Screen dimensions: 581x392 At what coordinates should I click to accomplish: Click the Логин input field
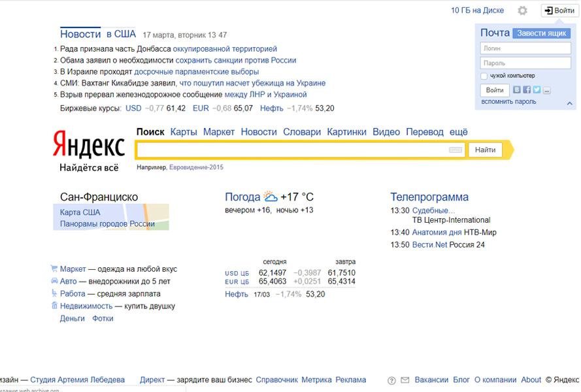tap(525, 48)
